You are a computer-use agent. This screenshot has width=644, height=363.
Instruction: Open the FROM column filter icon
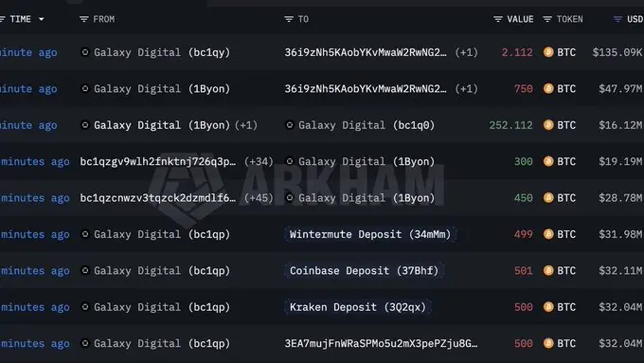coord(83,19)
